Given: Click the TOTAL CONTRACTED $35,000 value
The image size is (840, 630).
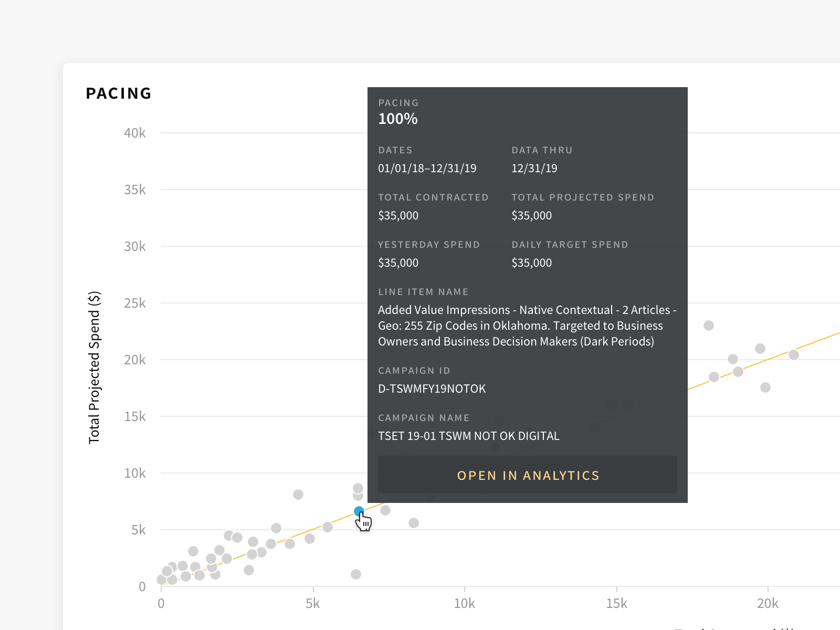Looking at the screenshot, I should click(x=398, y=215).
